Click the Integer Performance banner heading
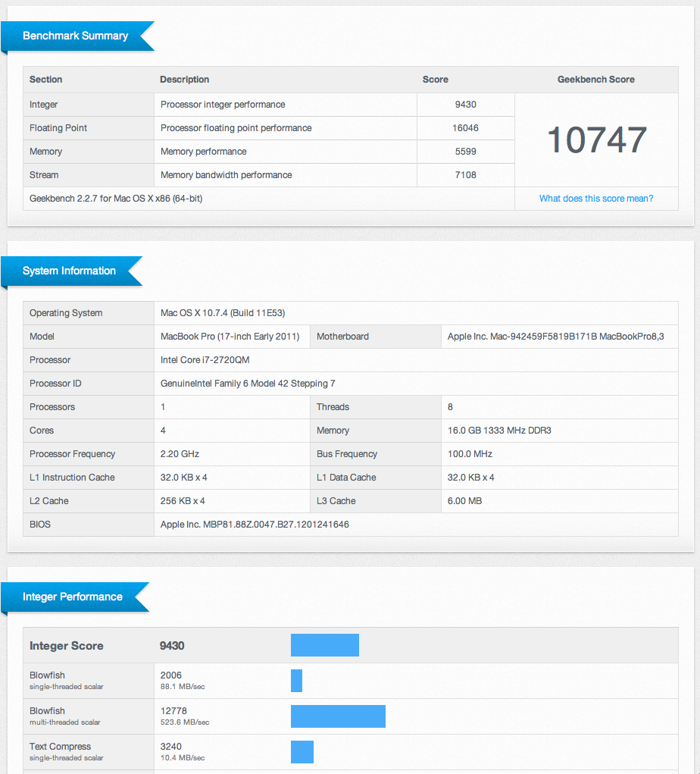 coord(73,597)
